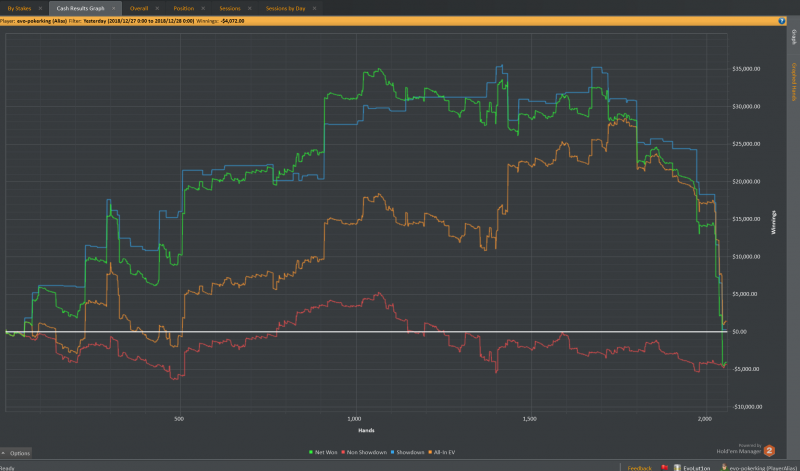Click the evo-pokerking player avatar icon
This screenshot has height=471, width=800.
coord(724,467)
